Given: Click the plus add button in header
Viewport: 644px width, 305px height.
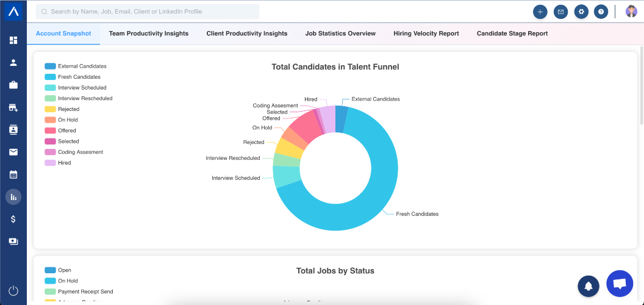Looking at the screenshot, I should tap(540, 12).
